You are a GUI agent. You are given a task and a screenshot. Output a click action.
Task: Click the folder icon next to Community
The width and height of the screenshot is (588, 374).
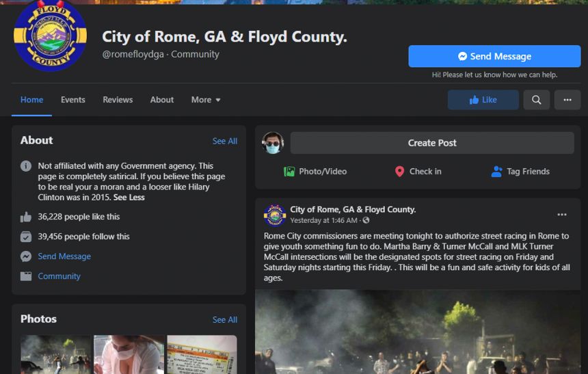[26, 276]
